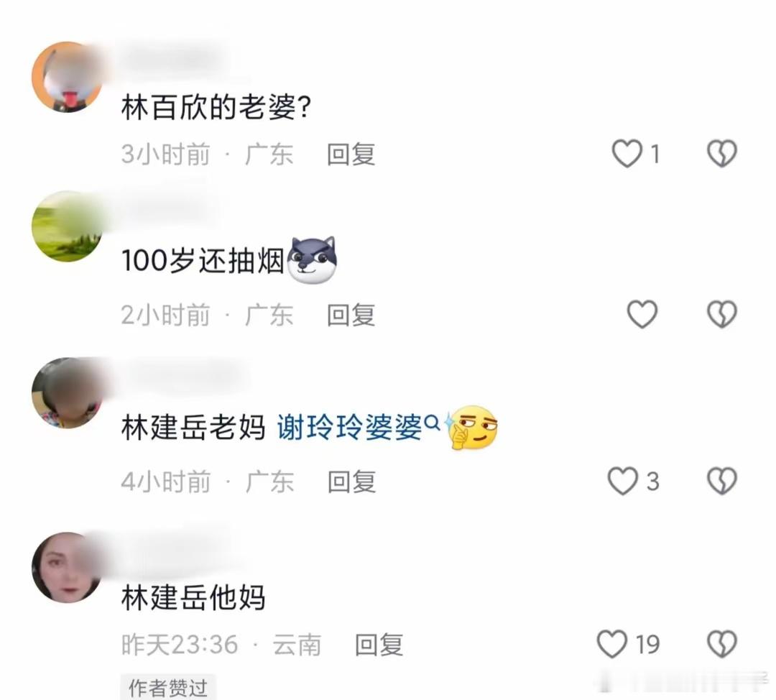The height and width of the screenshot is (700, 776).
Task: Reply to the 100岁还抽烟 comment
Action: coord(351,315)
